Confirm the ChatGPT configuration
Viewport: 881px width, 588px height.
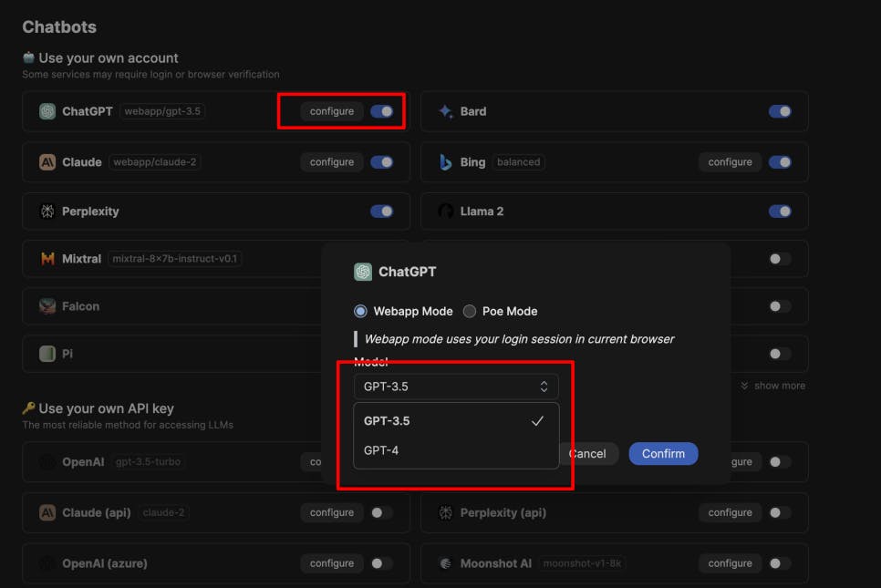click(x=664, y=454)
